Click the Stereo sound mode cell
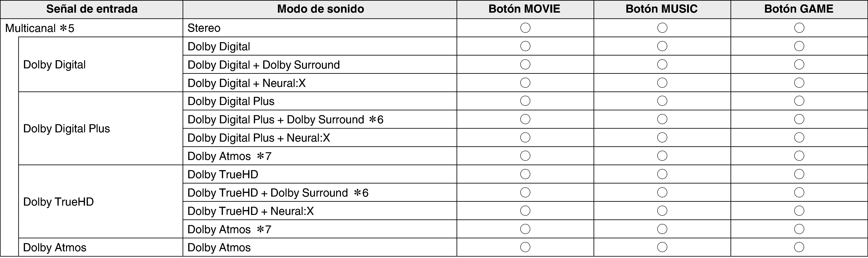The height and width of the screenshot is (258, 868). pos(204,28)
